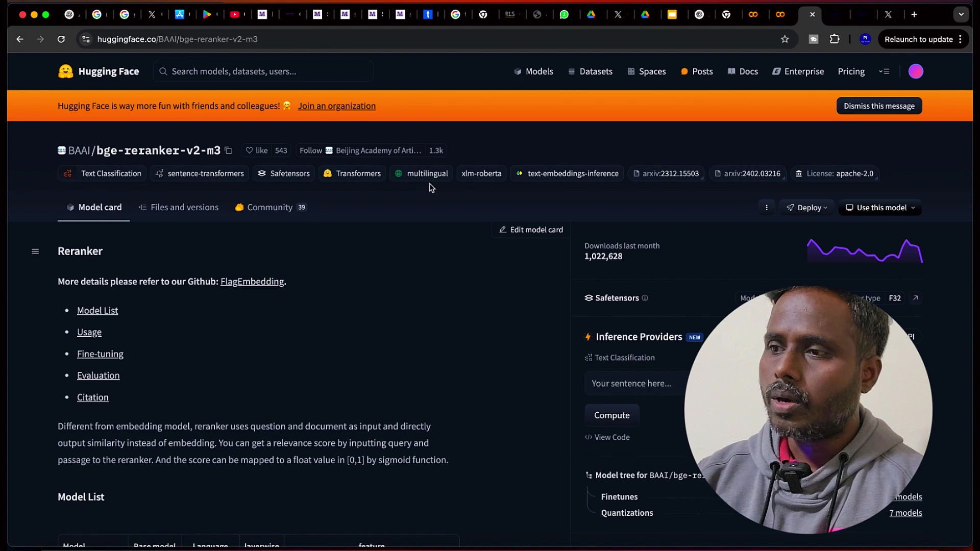This screenshot has width=980, height=551.
Task: Expand the Deploy dropdown
Action: 806,208
